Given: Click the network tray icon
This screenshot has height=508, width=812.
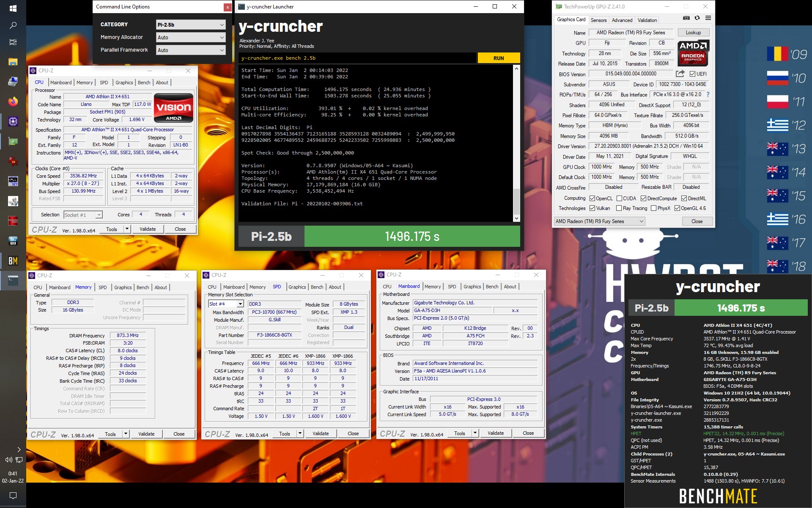Looking at the screenshot, I should click(19, 460).
